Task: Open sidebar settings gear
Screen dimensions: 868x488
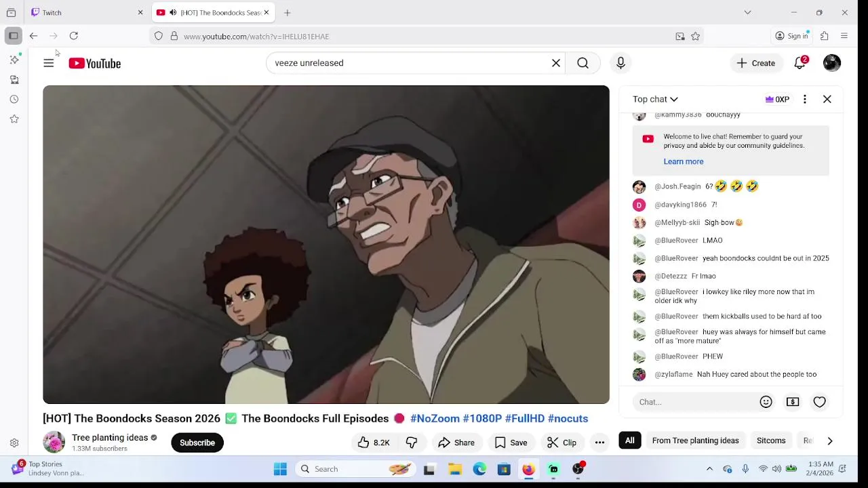Action: coord(14,443)
